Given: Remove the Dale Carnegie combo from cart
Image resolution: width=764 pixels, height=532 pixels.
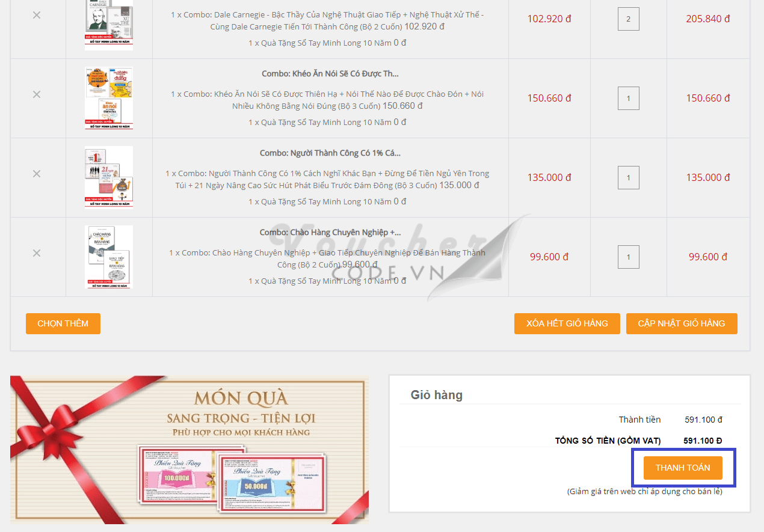Looking at the screenshot, I should coord(37,15).
